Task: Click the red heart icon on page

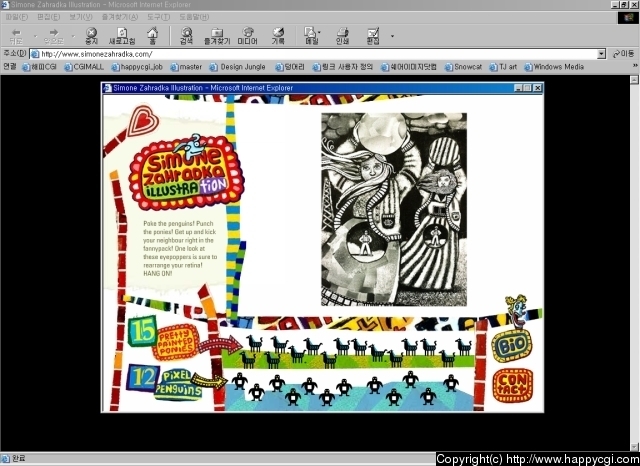Action: click(142, 120)
